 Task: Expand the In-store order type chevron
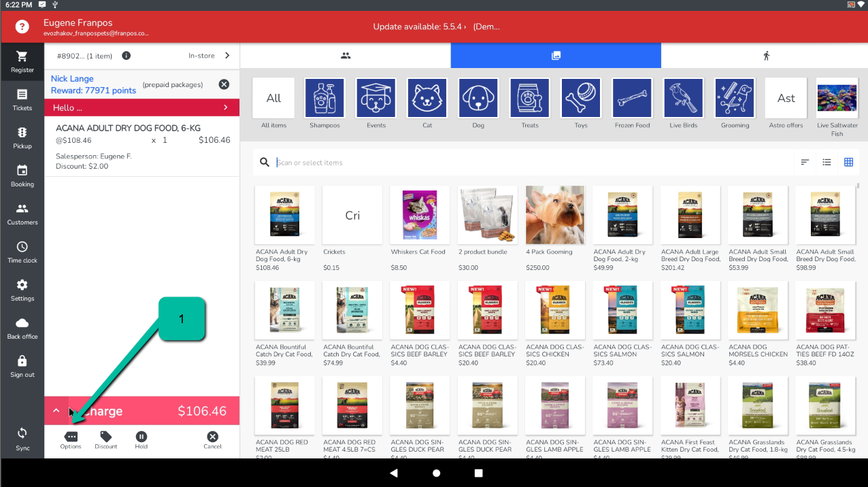[227, 56]
